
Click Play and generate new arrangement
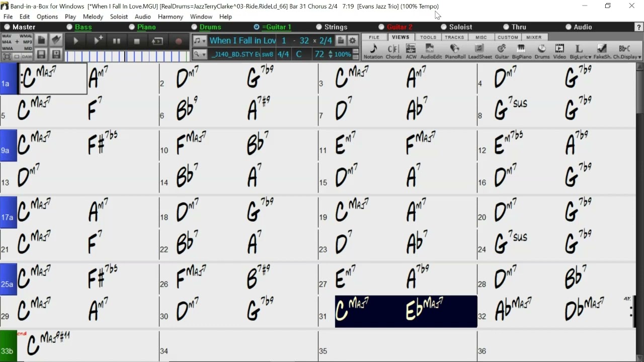pos(98,41)
